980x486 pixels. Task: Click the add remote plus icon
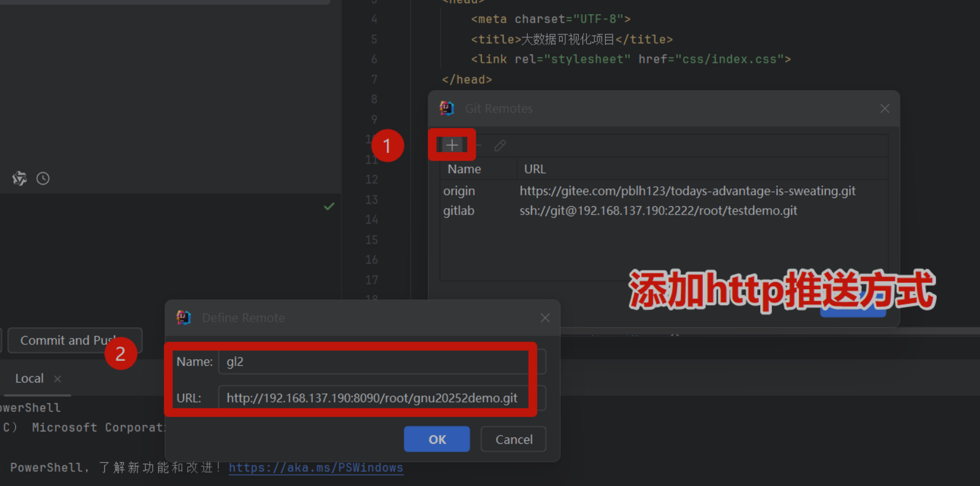click(x=452, y=145)
